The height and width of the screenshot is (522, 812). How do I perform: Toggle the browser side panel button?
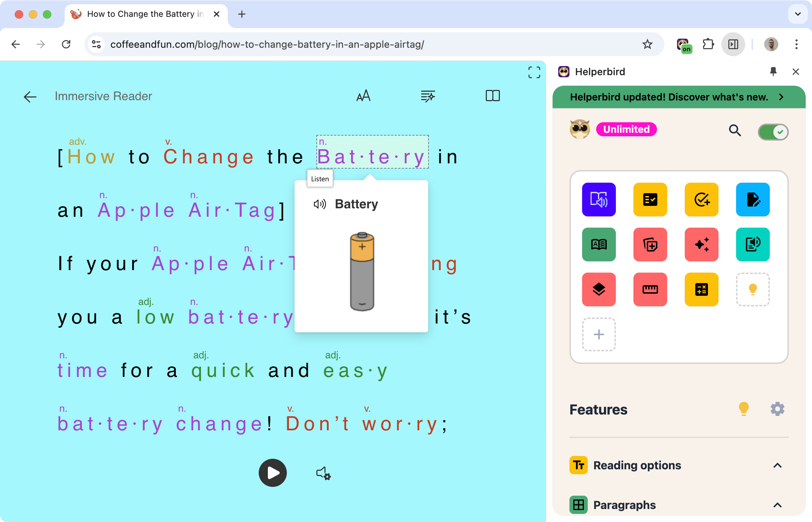coord(733,44)
